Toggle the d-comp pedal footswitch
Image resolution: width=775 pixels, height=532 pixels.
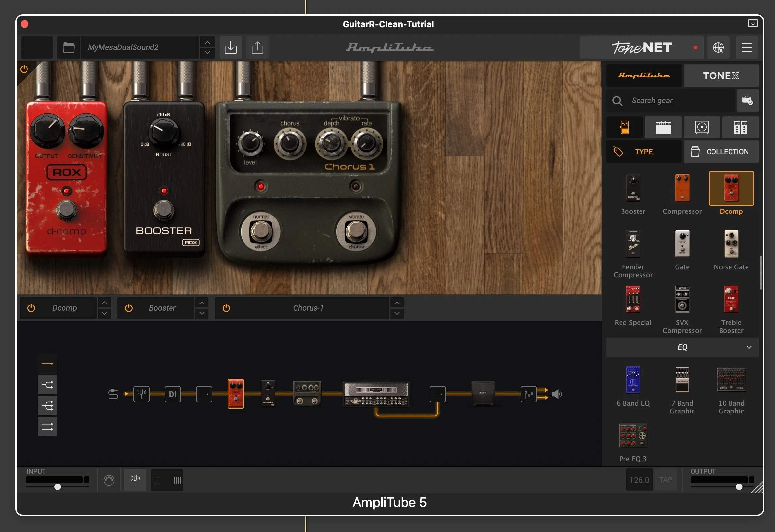(x=67, y=210)
